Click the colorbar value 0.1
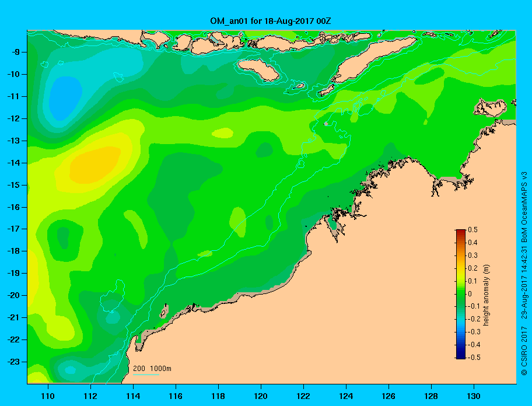The image size is (532, 406). pos(473,281)
